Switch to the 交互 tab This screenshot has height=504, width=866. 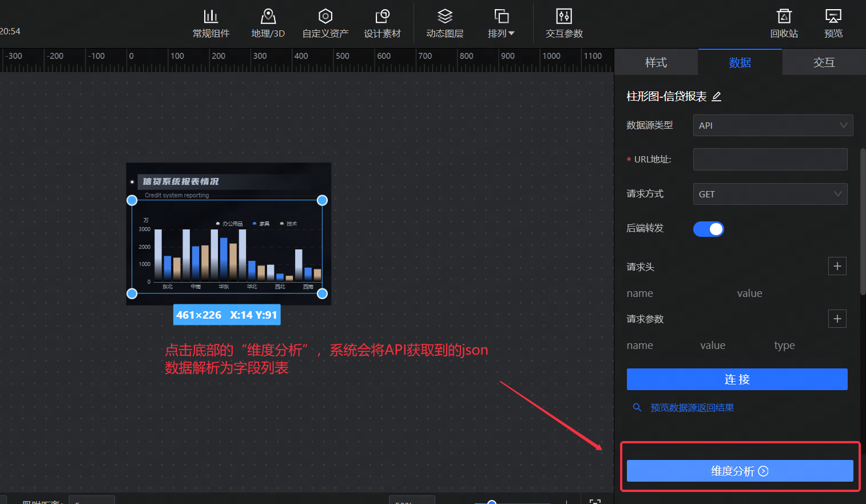click(824, 62)
